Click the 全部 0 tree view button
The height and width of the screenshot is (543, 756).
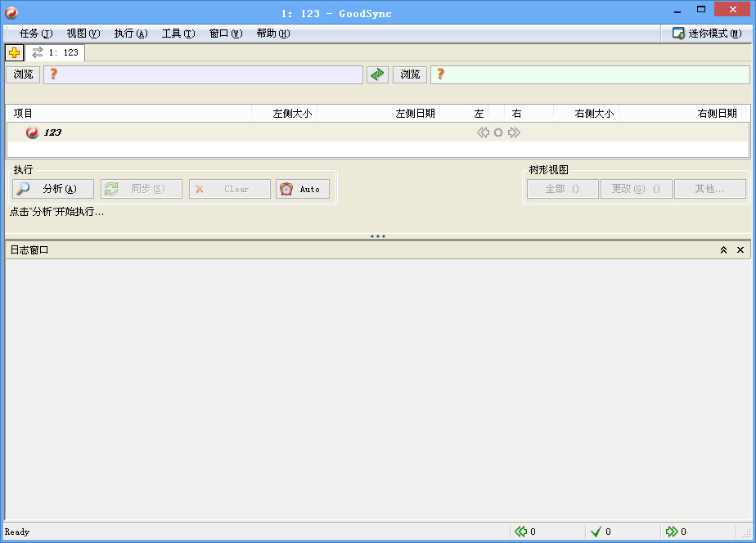[x=563, y=189]
